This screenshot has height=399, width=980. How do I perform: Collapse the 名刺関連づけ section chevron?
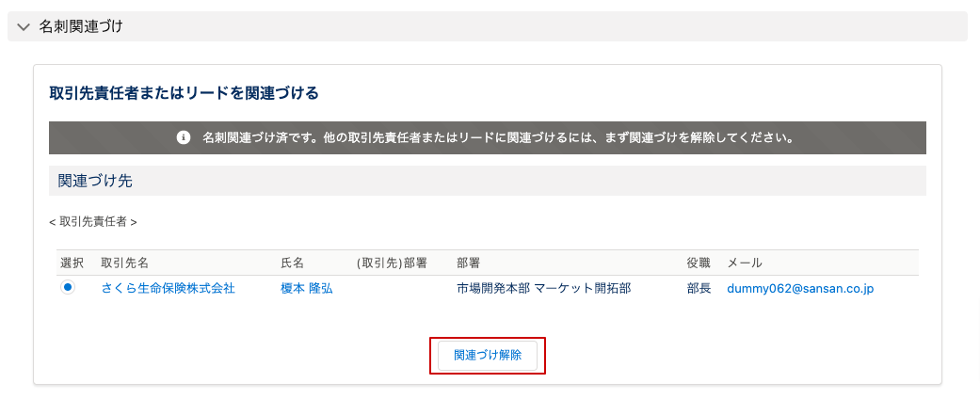click(x=24, y=26)
